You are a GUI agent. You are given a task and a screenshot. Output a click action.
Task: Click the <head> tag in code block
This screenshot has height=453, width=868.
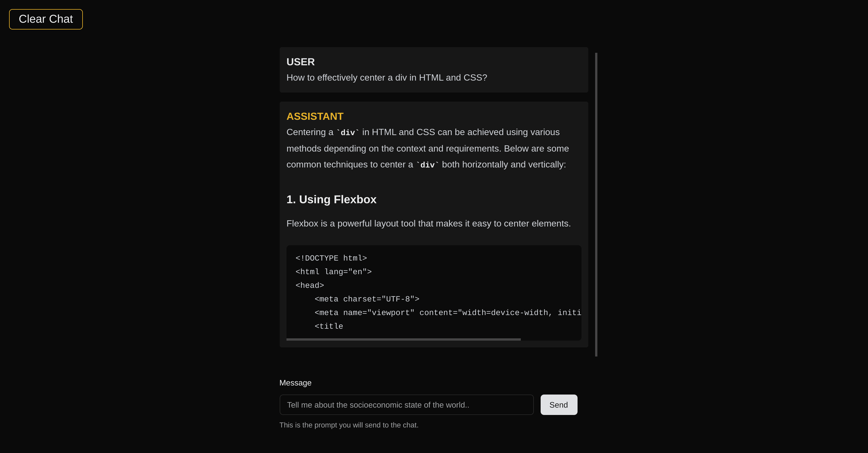309,286
